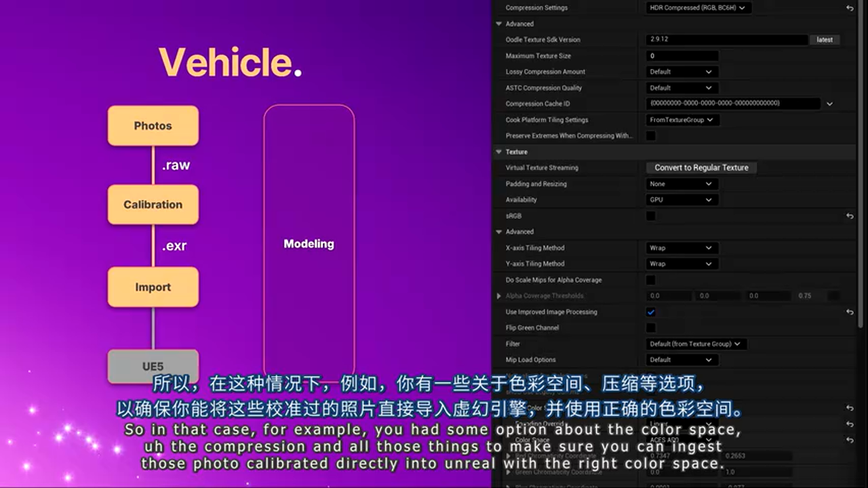868x488 pixels.
Task: Open the Cook Platform Tiling Settings dropdown
Action: tap(682, 119)
